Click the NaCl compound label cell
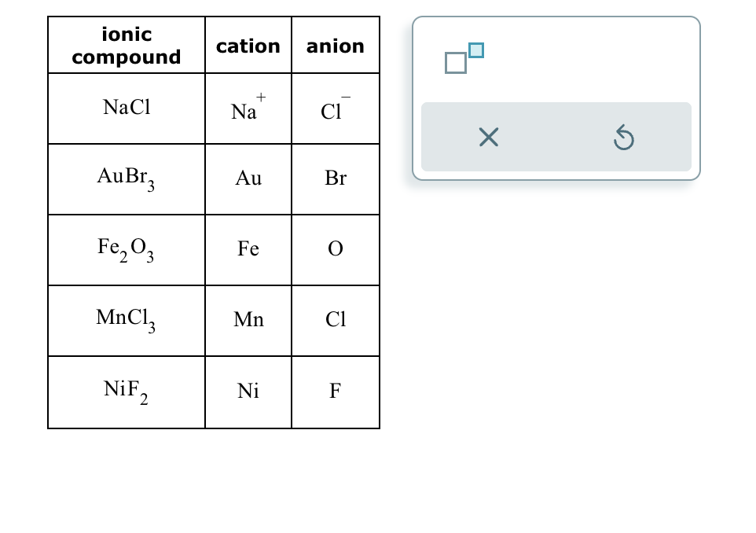The image size is (756, 533). pyautogui.click(x=126, y=107)
